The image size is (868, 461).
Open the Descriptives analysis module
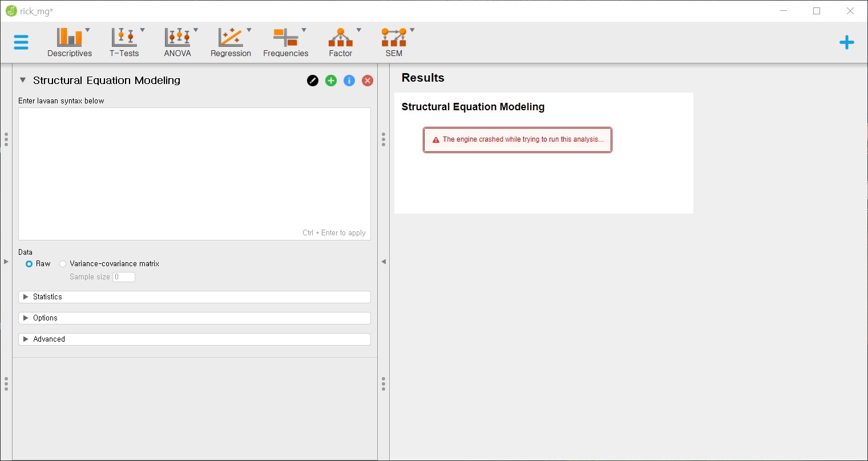coord(68,42)
